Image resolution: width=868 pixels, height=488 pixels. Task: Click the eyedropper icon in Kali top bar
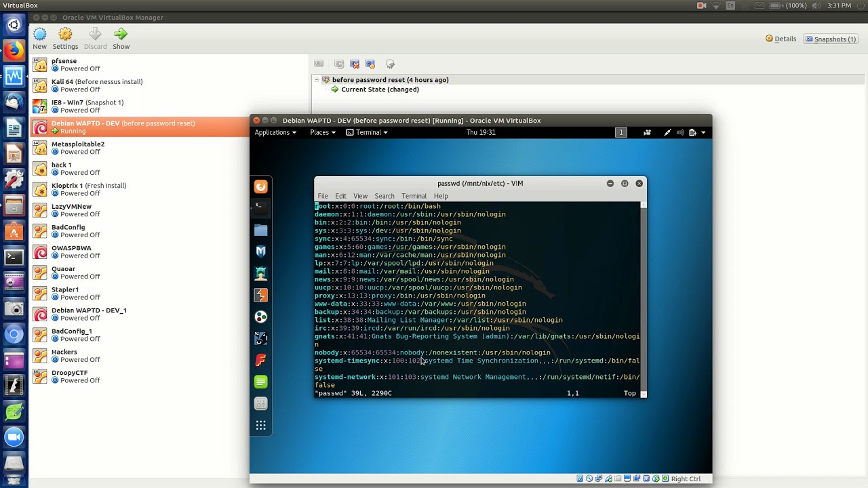click(x=668, y=132)
